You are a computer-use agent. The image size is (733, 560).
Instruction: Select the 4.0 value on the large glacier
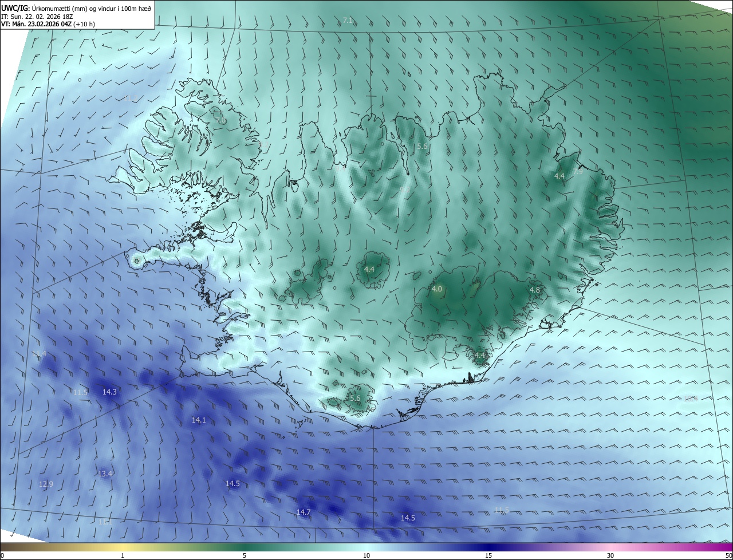[437, 289]
